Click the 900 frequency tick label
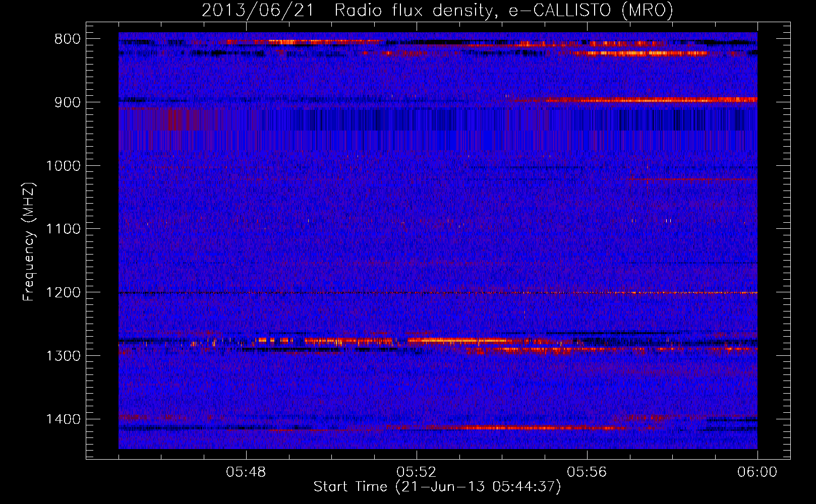 [x=68, y=102]
